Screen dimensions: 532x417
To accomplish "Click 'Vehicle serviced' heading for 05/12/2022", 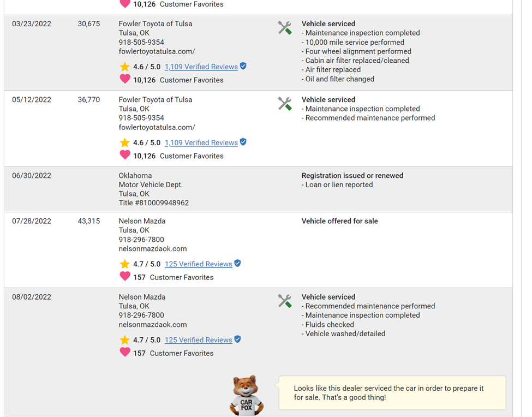I will (x=328, y=100).
